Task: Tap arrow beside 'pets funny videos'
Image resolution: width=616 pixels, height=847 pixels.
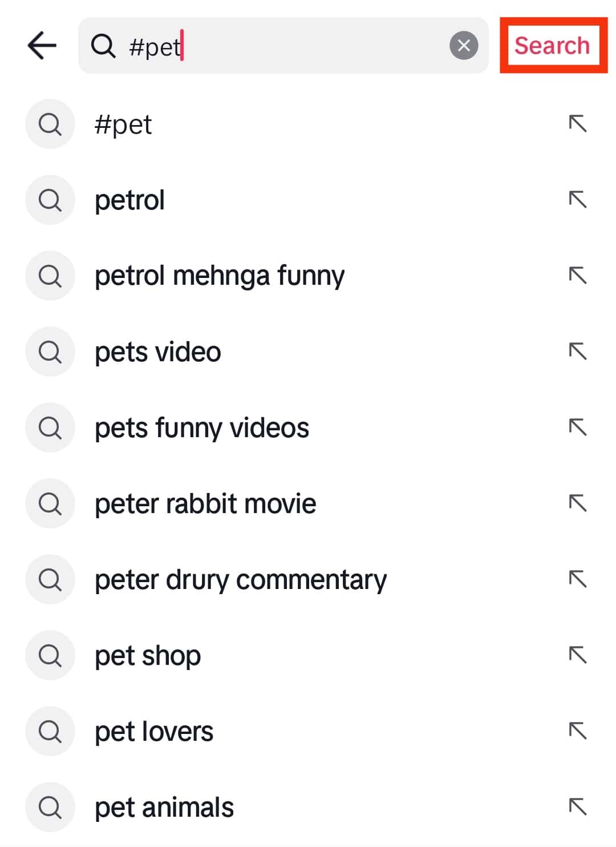Action: [x=577, y=427]
